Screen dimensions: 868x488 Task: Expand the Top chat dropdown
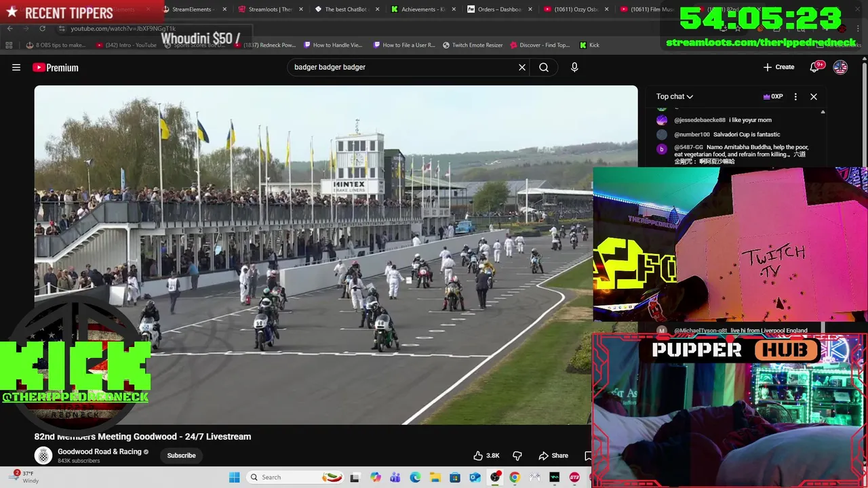(x=675, y=96)
